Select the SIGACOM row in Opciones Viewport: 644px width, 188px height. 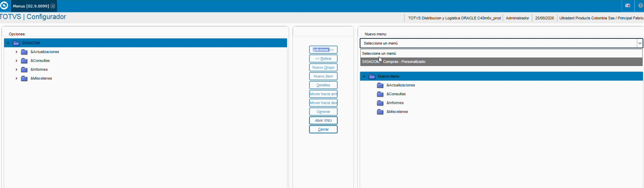[145, 43]
